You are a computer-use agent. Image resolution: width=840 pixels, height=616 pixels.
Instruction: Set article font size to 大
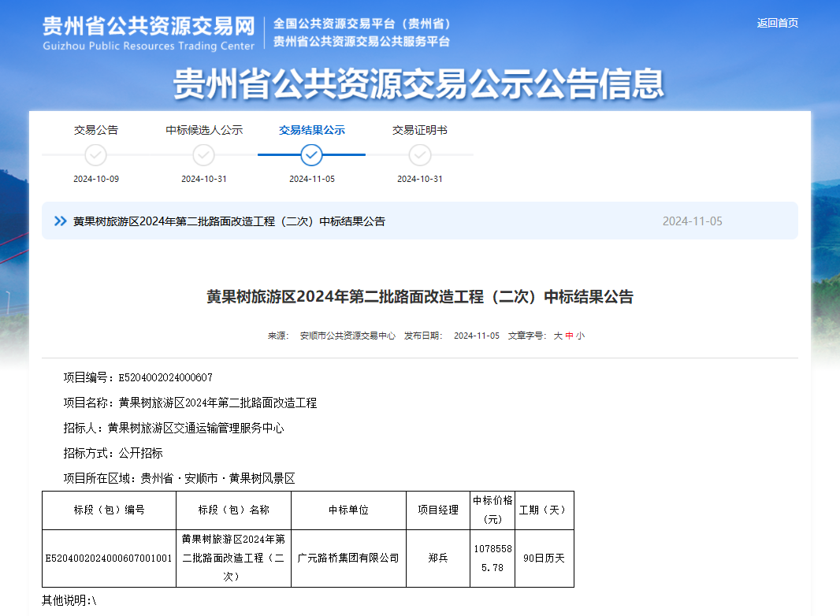tap(558, 336)
